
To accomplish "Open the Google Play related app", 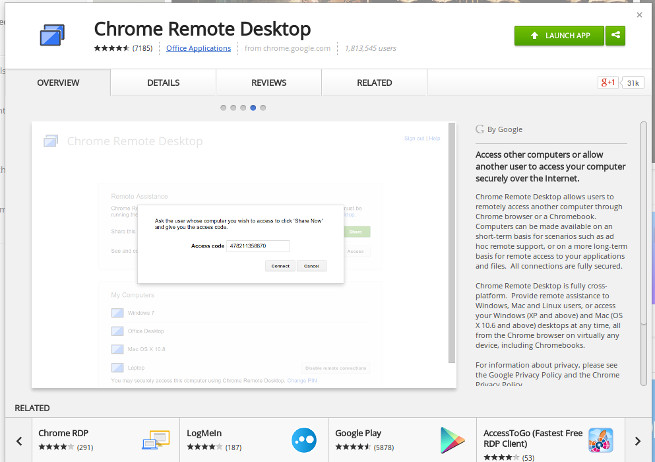I will (402, 440).
